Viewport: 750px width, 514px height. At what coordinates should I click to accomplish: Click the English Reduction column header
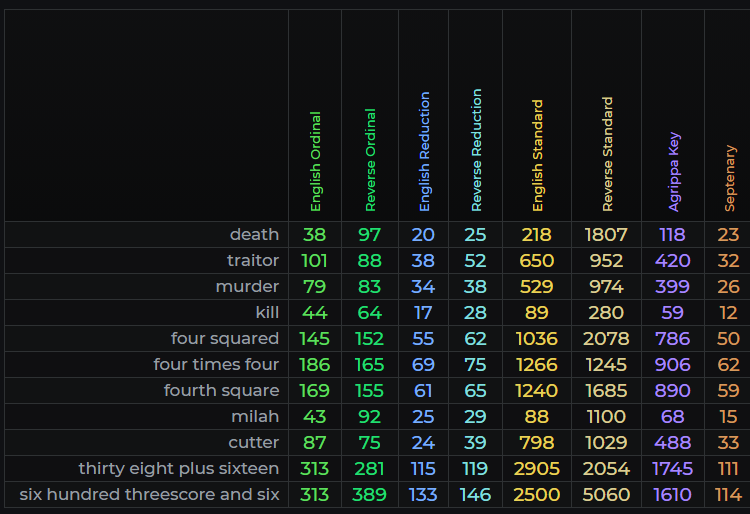point(424,152)
